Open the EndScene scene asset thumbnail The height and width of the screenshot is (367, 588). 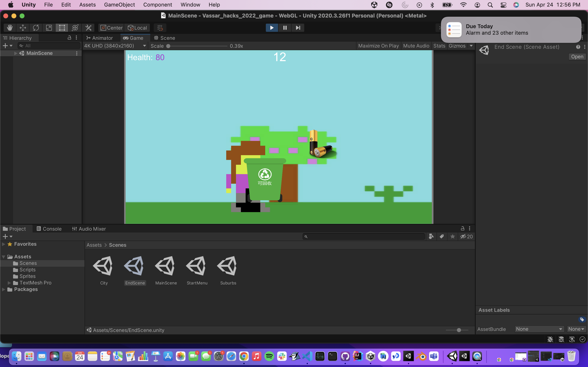[135, 266]
